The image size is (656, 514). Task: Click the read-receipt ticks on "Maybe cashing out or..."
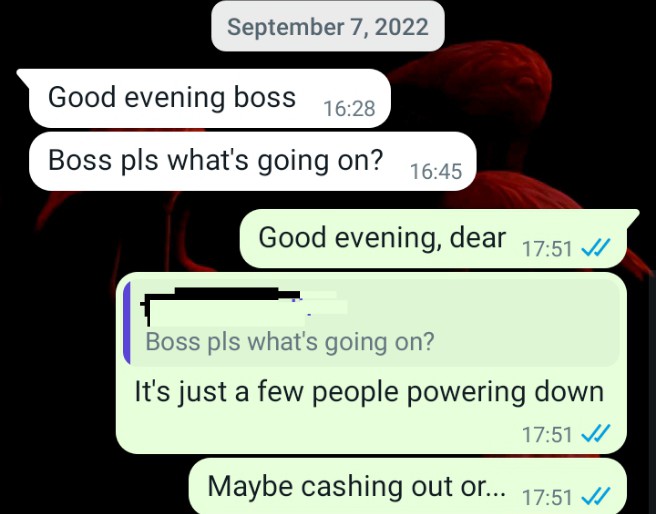(596, 497)
